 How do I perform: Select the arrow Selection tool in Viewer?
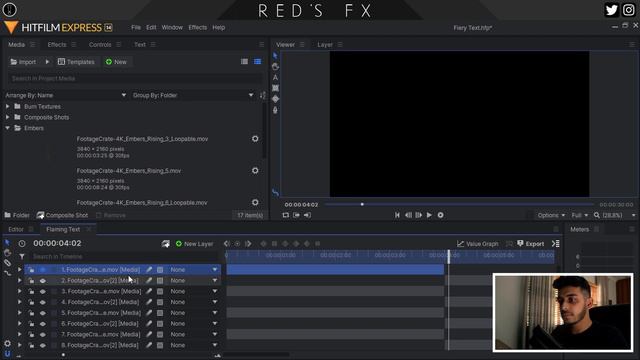coord(275,56)
